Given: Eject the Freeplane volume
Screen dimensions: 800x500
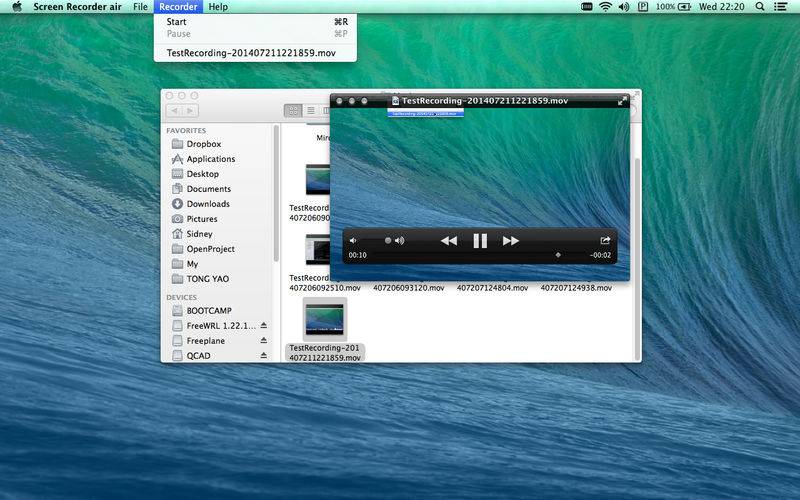Looking at the screenshot, I should click(264, 340).
